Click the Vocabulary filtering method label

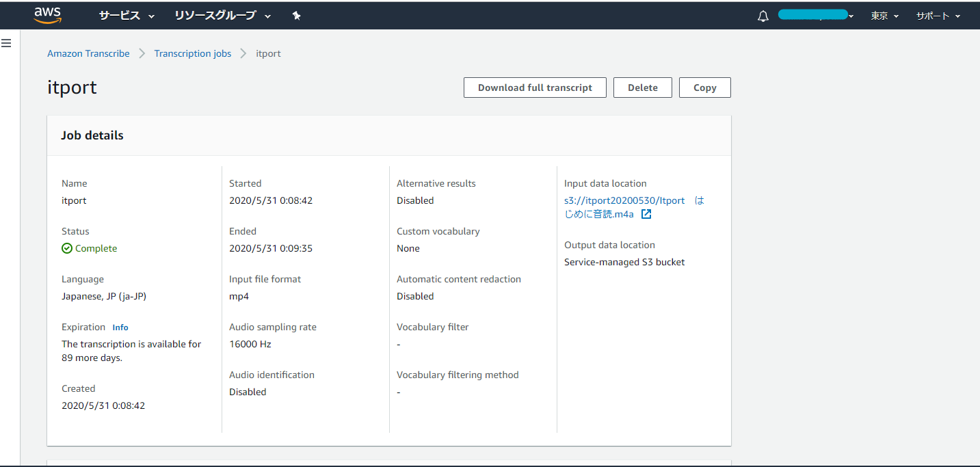(x=458, y=375)
